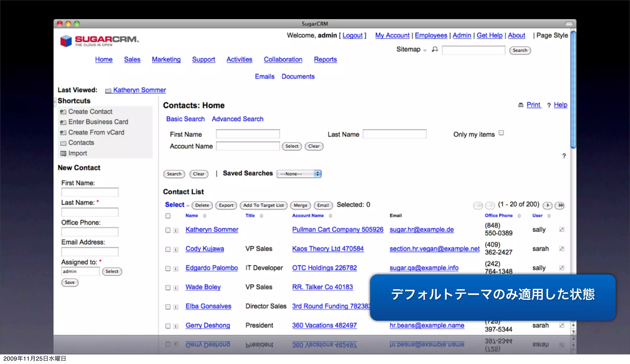Click the Print printer icon

click(521, 105)
